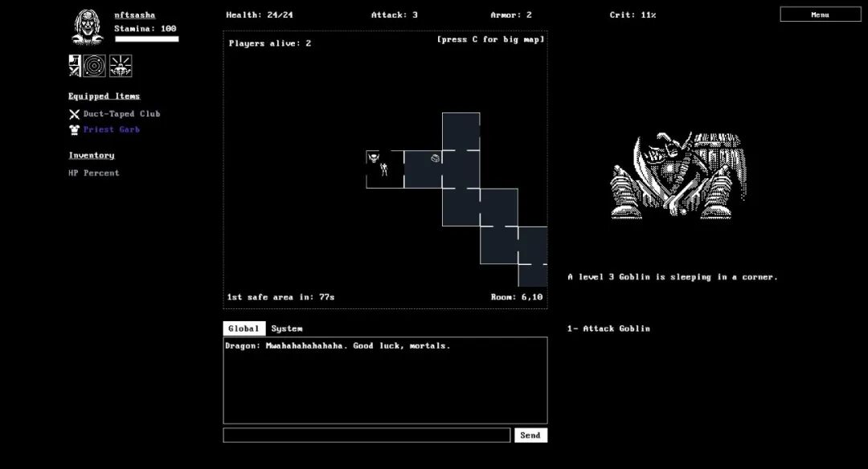Use HP Percent from inventory

click(x=93, y=173)
